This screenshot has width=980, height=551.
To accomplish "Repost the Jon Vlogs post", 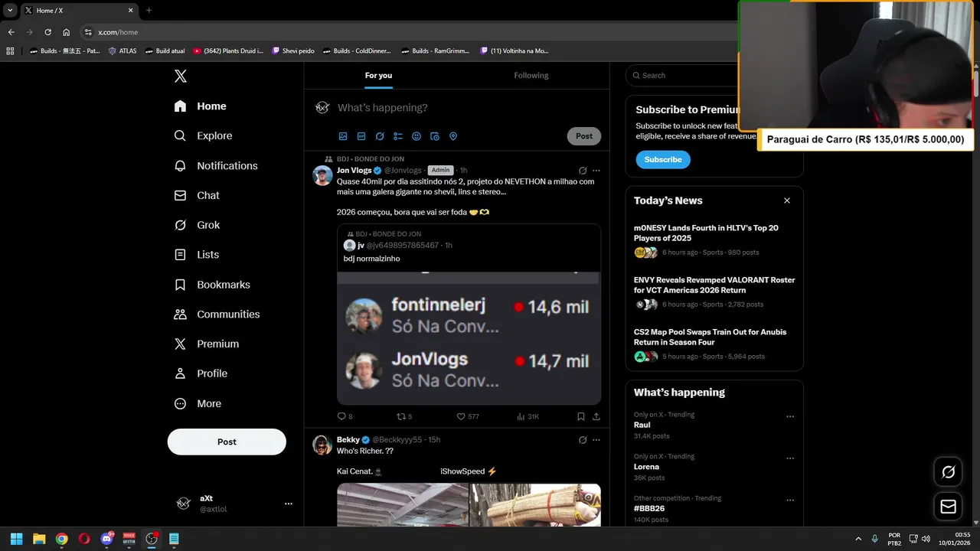I will point(404,416).
